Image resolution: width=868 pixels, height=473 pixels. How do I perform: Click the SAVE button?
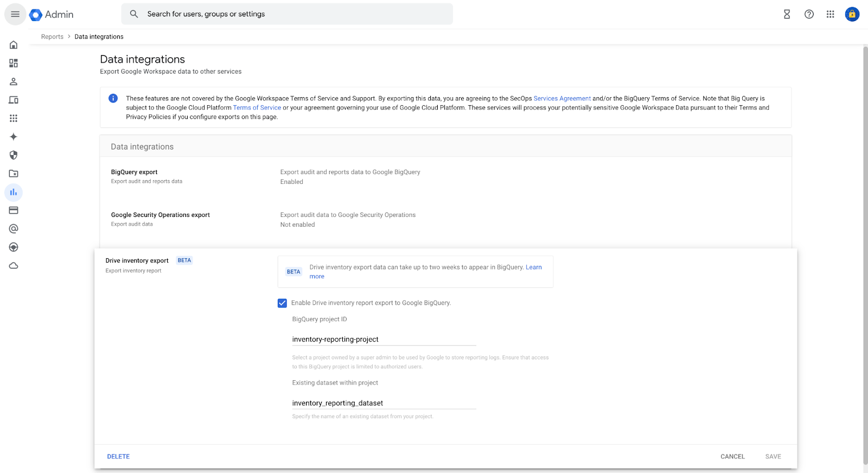[773, 457]
